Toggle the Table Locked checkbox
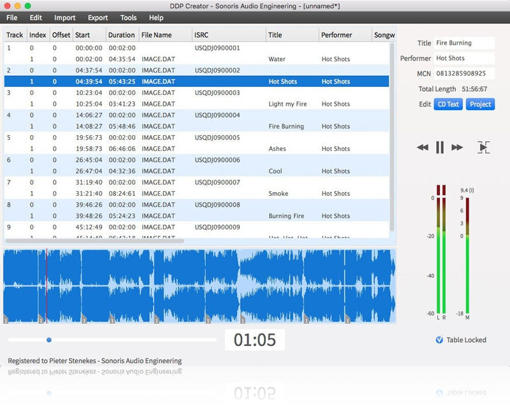This screenshot has width=510, height=420. (x=439, y=340)
